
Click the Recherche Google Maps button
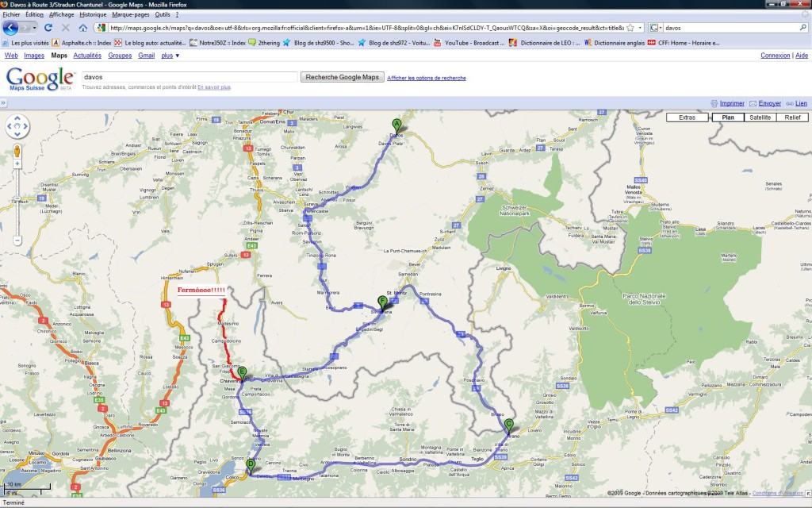tap(343, 77)
